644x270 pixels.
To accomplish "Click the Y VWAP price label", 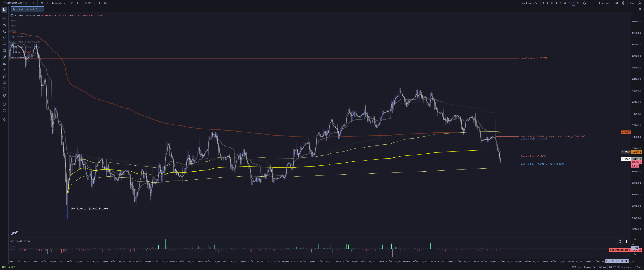I will (x=626, y=132).
